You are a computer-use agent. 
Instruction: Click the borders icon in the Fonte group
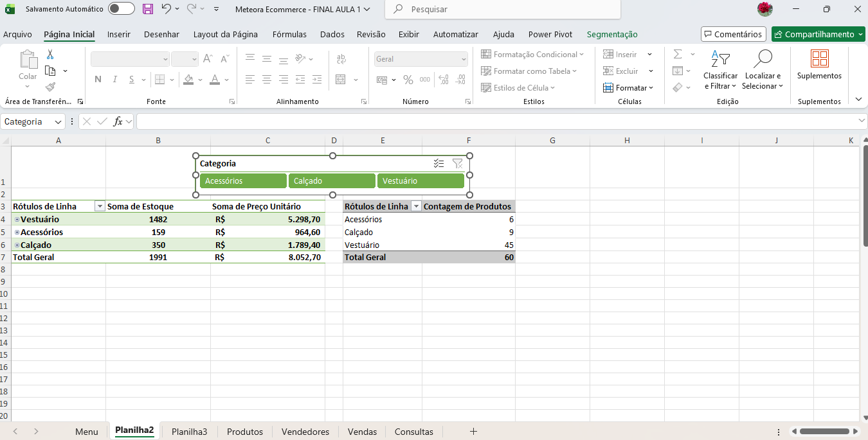(x=159, y=80)
